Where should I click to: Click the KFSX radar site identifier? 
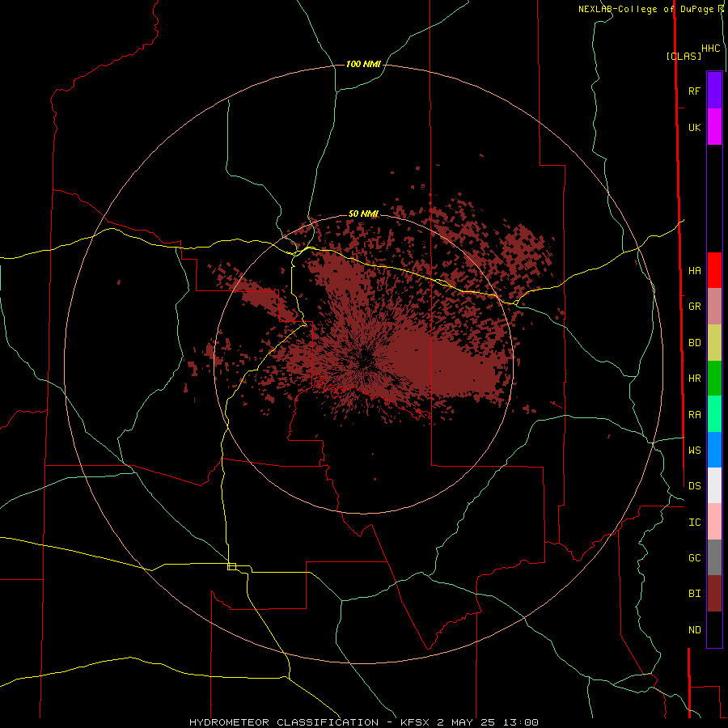[x=415, y=722]
